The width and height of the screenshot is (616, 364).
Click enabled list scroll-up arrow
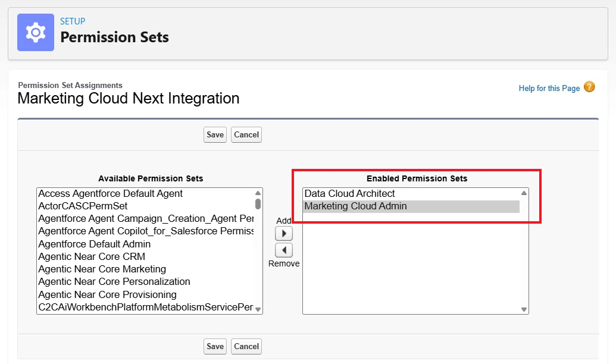pyautogui.click(x=524, y=193)
